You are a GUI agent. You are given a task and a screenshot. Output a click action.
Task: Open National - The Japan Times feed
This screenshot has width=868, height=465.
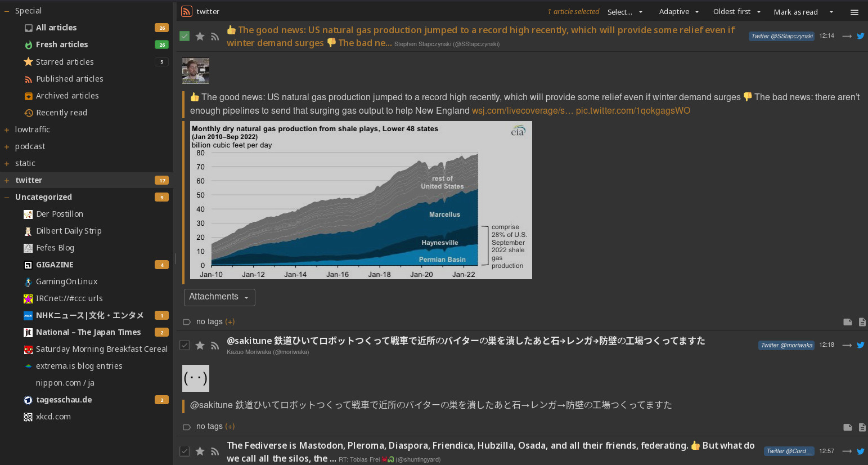tap(88, 332)
